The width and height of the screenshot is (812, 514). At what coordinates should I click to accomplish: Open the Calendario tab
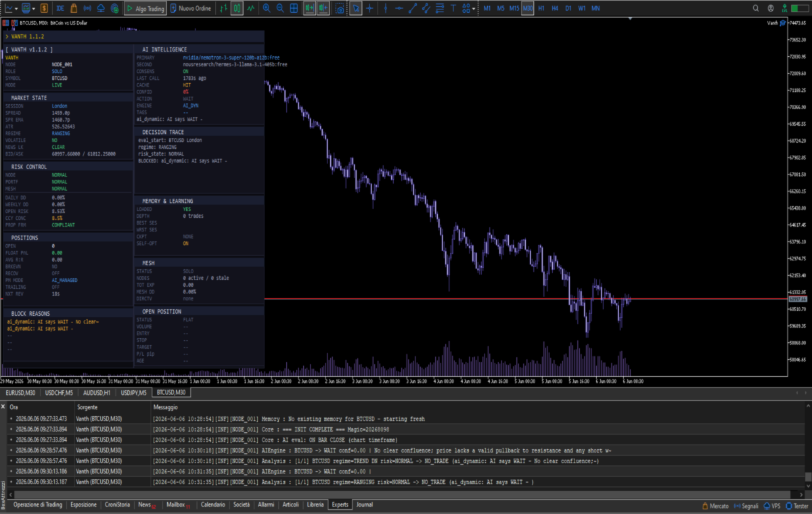(212, 505)
